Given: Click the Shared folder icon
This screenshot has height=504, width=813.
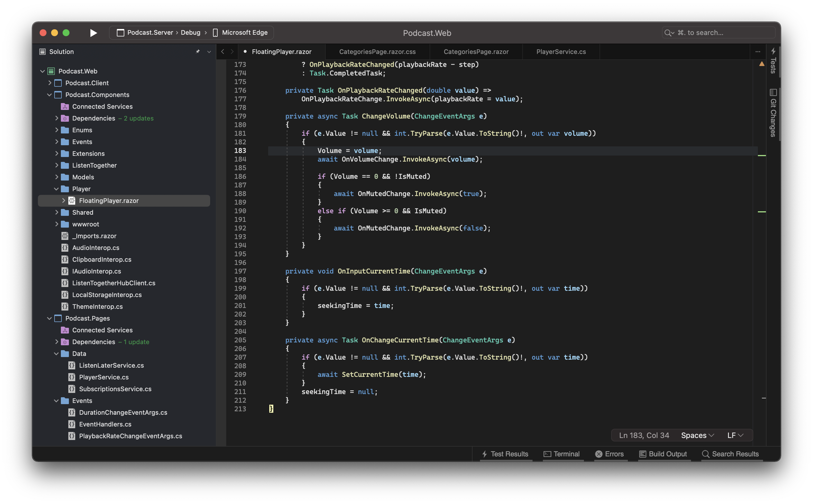Looking at the screenshot, I should tap(65, 212).
